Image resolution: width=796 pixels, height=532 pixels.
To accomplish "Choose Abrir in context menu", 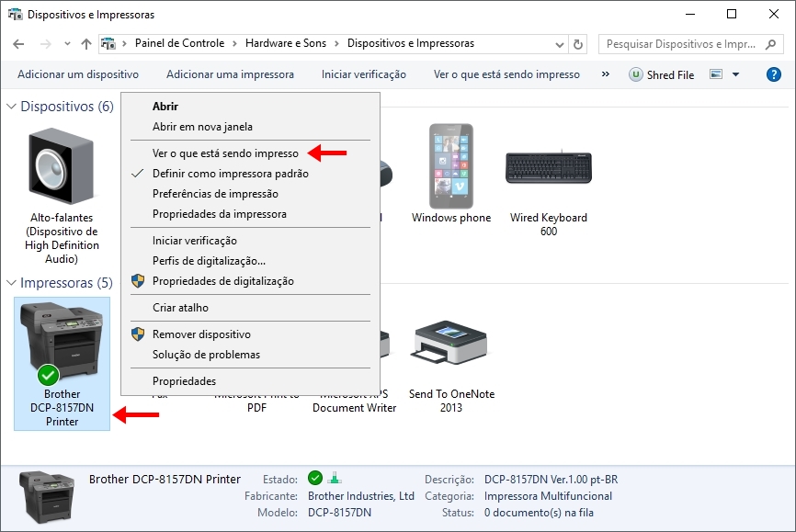I will click(x=250, y=106).
